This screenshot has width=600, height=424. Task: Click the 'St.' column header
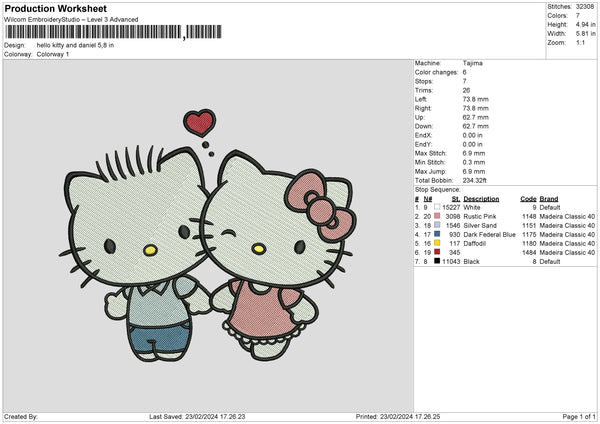(x=456, y=199)
